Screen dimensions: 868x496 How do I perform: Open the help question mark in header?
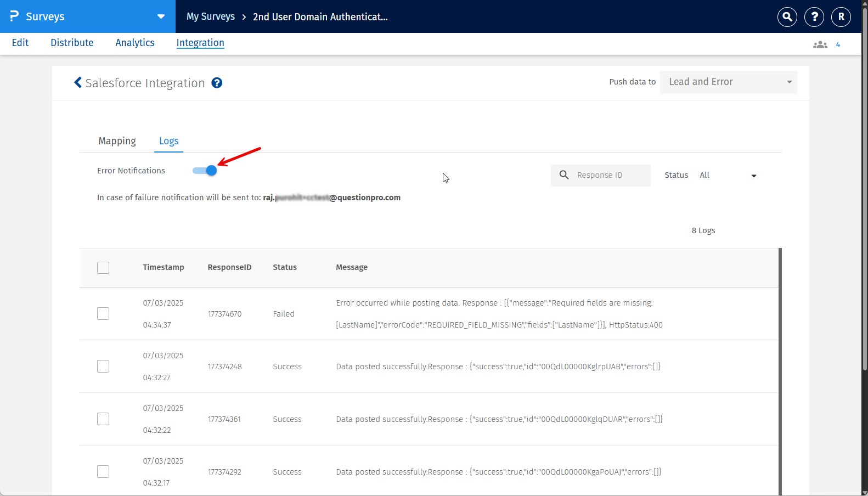coord(814,17)
